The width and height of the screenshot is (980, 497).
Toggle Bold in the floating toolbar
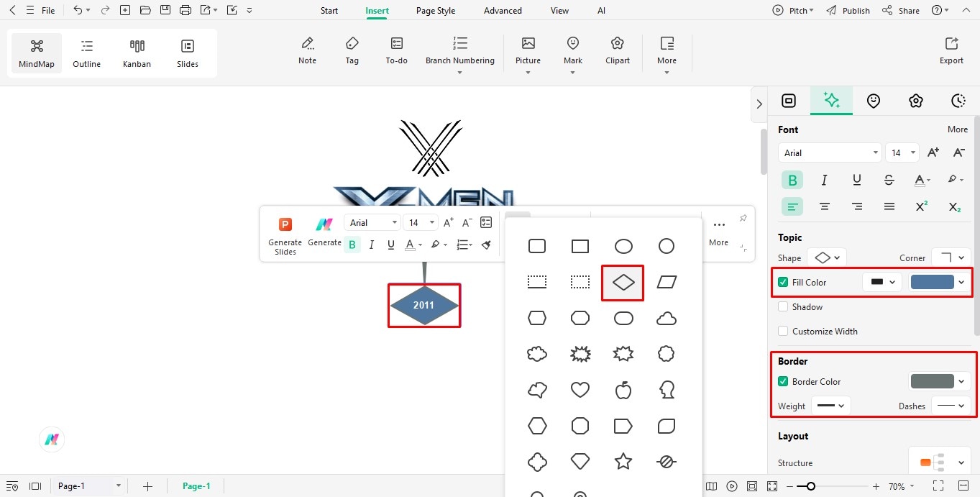352,245
